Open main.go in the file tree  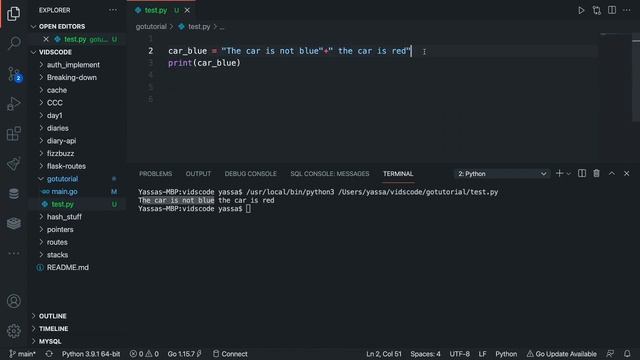click(x=64, y=191)
